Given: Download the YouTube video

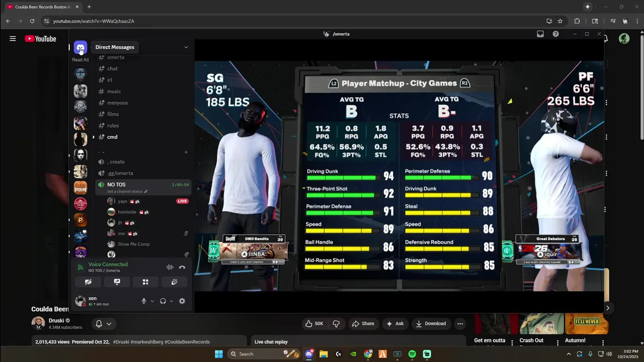Looking at the screenshot, I should click(431, 324).
